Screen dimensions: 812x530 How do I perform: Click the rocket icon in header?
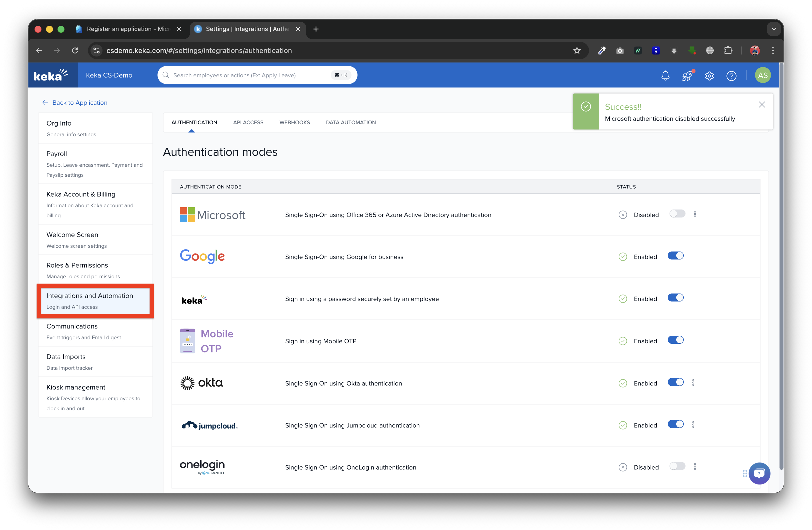(x=687, y=75)
